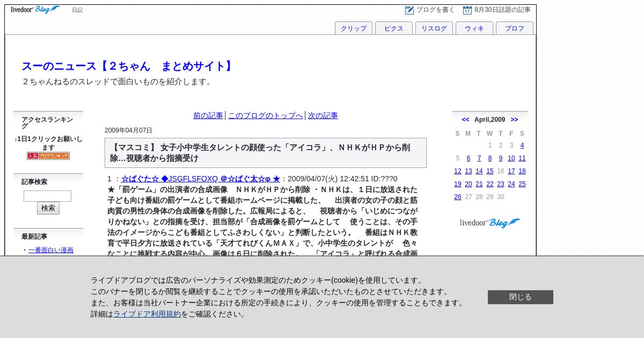Open the ブログを書く link

point(436,10)
